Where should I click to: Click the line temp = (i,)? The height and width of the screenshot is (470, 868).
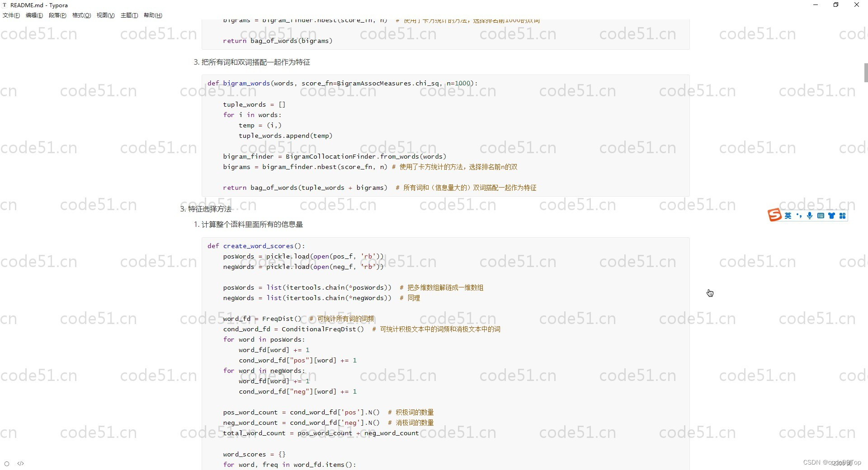260,125
